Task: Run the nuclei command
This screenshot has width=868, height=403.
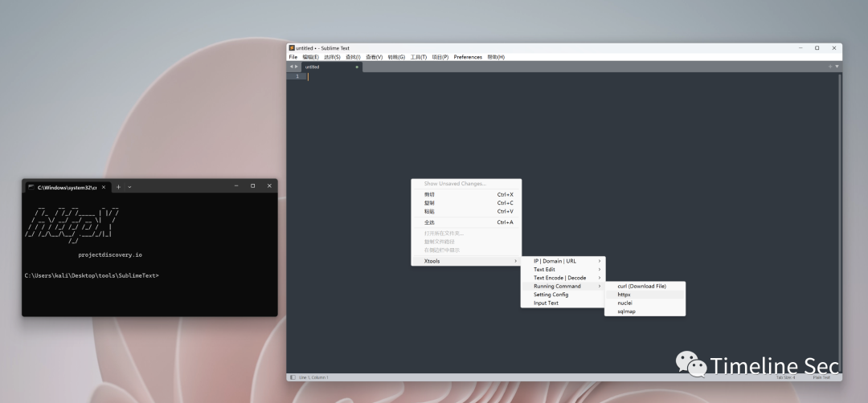Action: 645,303
